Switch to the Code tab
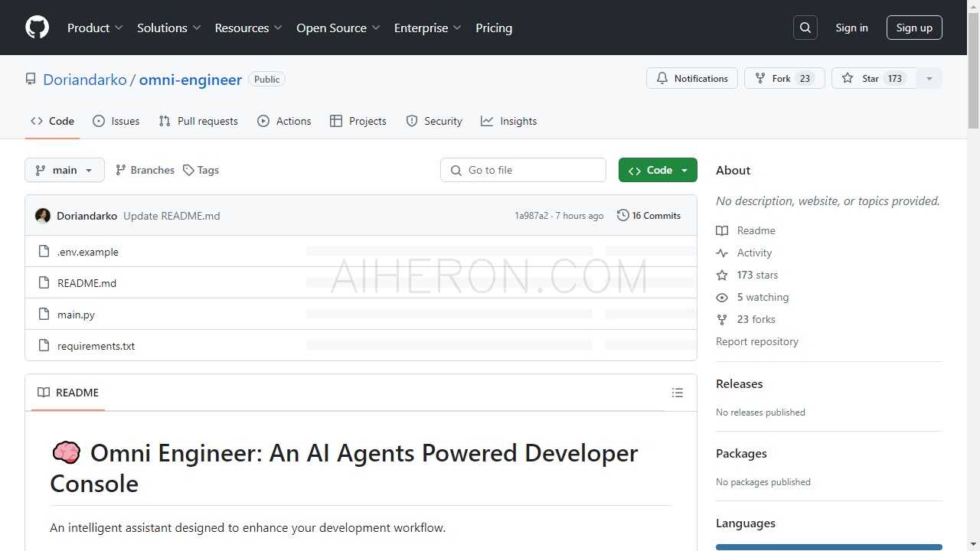Screen dimensions: 980x551 click(x=52, y=121)
